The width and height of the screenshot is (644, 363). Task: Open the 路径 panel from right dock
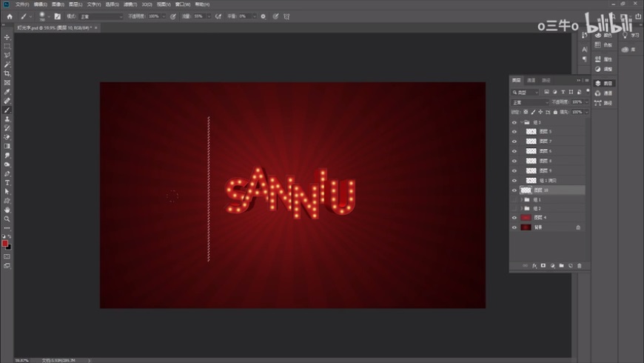607,103
